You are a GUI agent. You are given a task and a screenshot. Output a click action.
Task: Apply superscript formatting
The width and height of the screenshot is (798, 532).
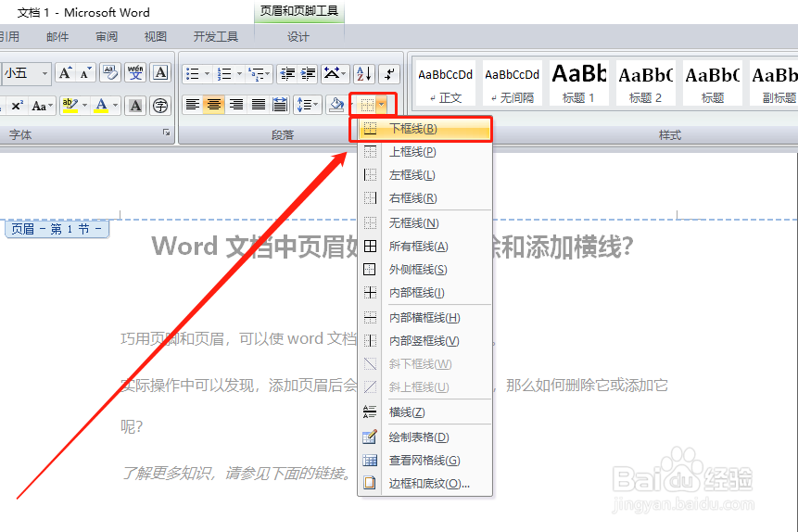point(17,106)
